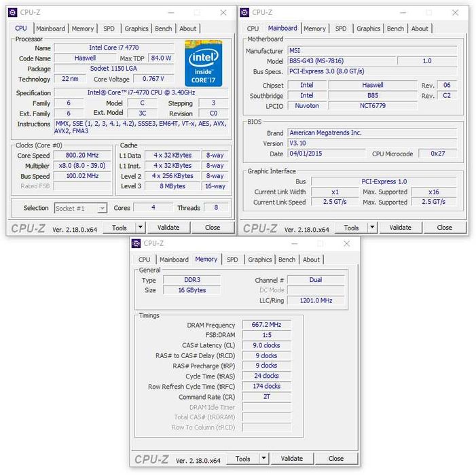Go to the CPU tab in the Memory window
Viewport: 476px width, 475px height.
coord(144,260)
